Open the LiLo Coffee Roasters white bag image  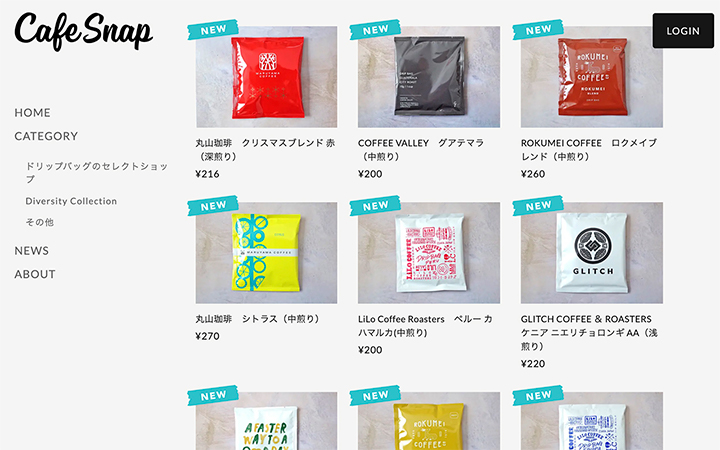429,253
